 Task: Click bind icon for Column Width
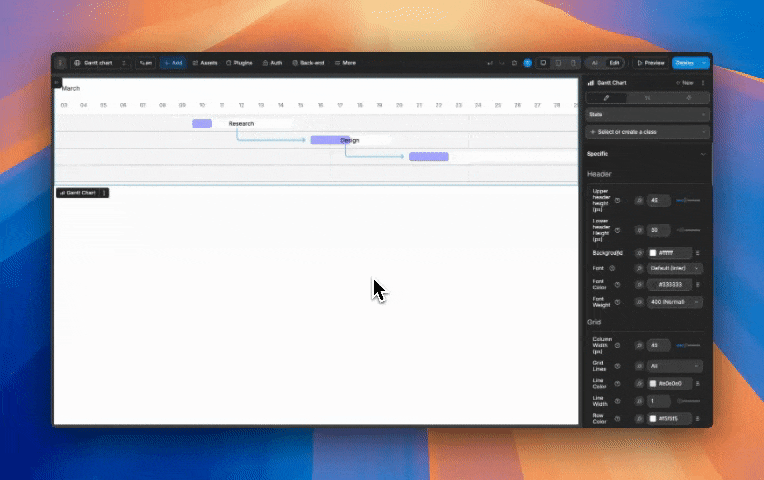coord(639,346)
